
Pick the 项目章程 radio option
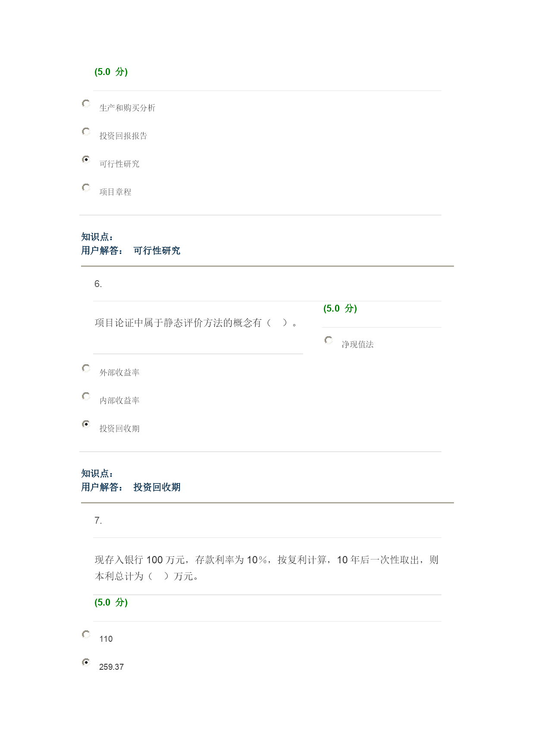(x=86, y=187)
